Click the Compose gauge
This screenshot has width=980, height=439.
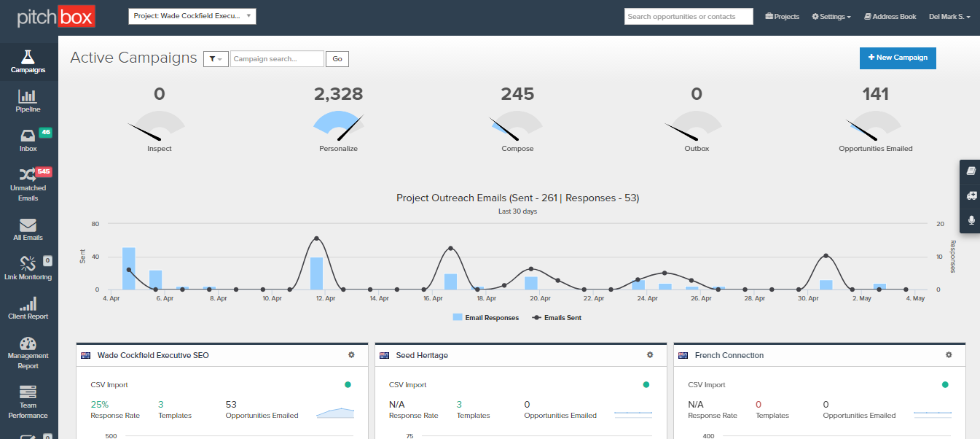517,126
